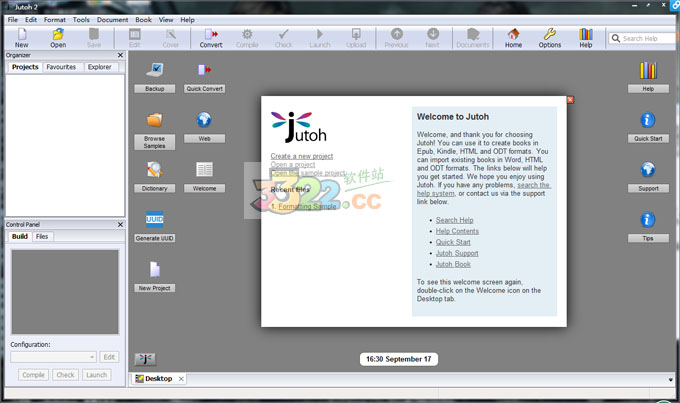Open the View menu
The height and width of the screenshot is (403, 680).
166,20
